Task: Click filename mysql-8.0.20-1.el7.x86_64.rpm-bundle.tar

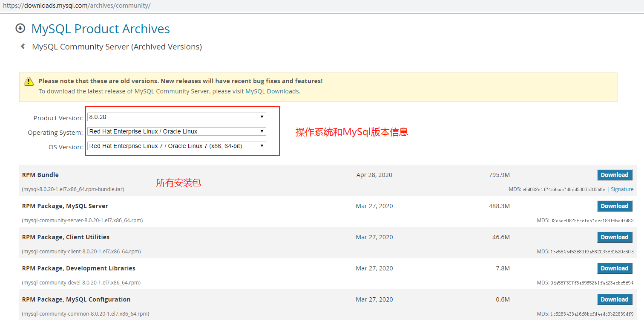Action: 73,189
